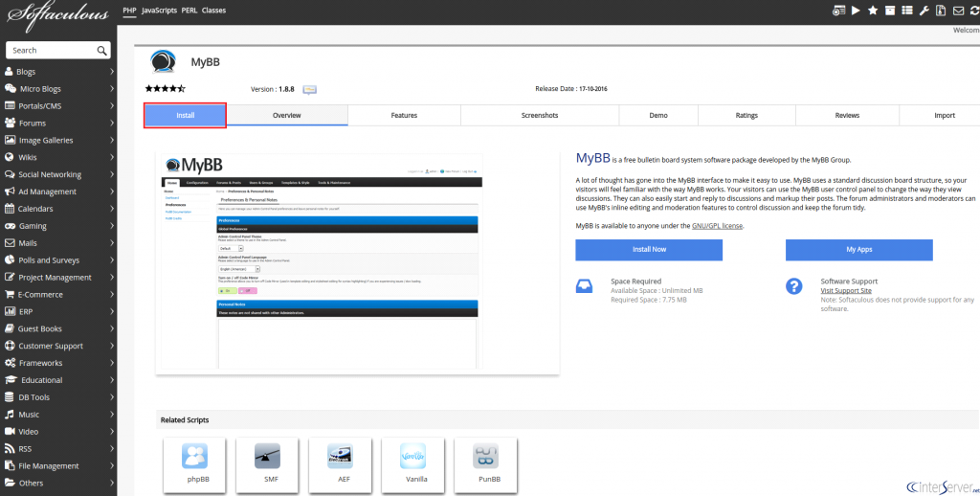
Task: Select JavaScripts in top menu
Action: click(x=160, y=10)
